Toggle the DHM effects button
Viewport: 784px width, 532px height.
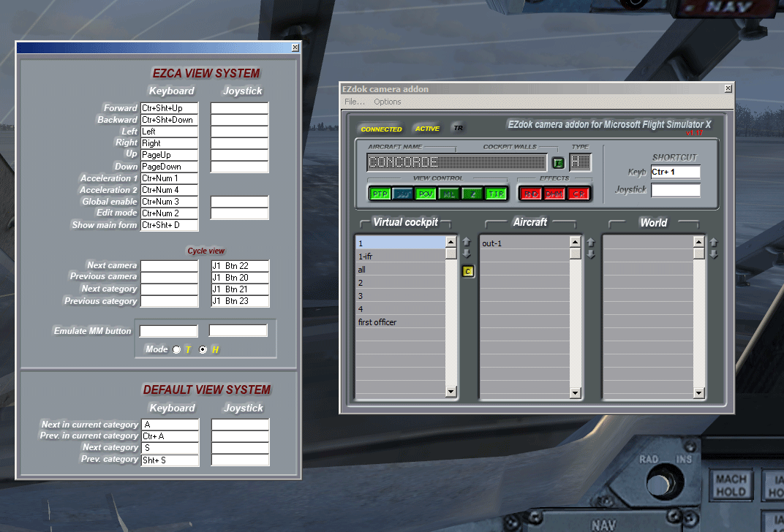(554, 194)
